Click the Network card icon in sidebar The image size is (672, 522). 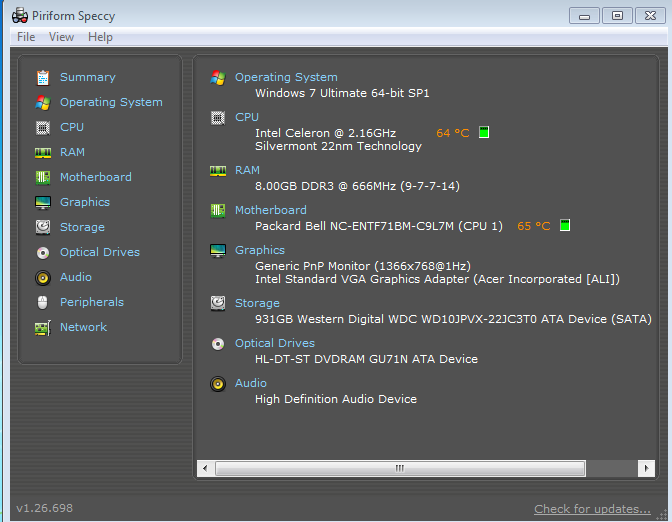43,328
